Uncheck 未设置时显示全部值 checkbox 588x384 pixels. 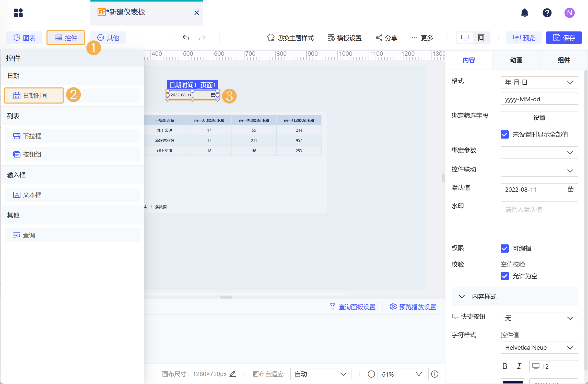click(x=504, y=134)
